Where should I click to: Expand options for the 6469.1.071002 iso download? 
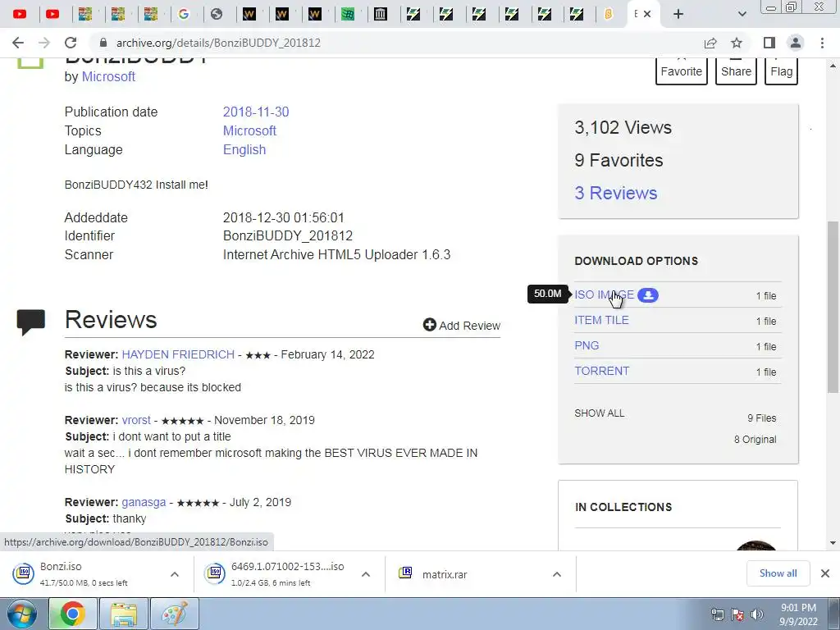tap(365, 574)
